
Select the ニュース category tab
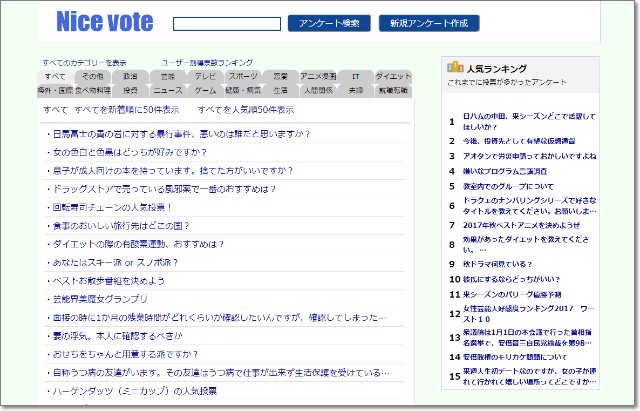[x=167, y=90]
